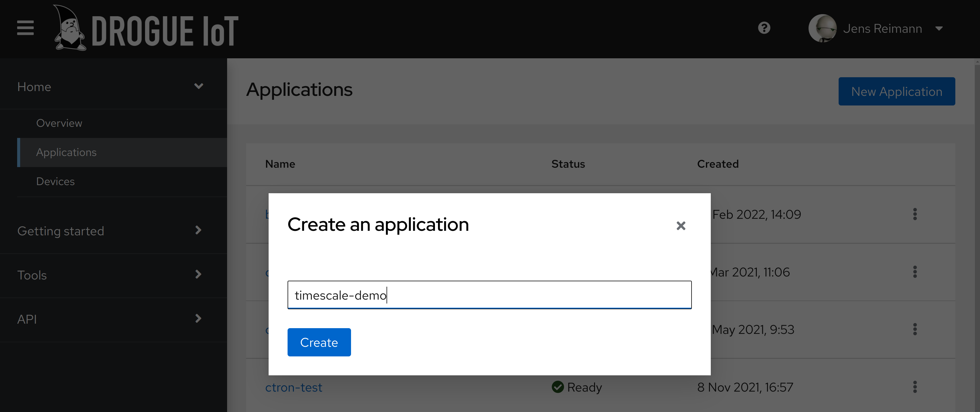Image resolution: width=980 pixels, height=412 pixels.
Task: Click the three-dot menu icon third row
Action: tap(915, 330)
